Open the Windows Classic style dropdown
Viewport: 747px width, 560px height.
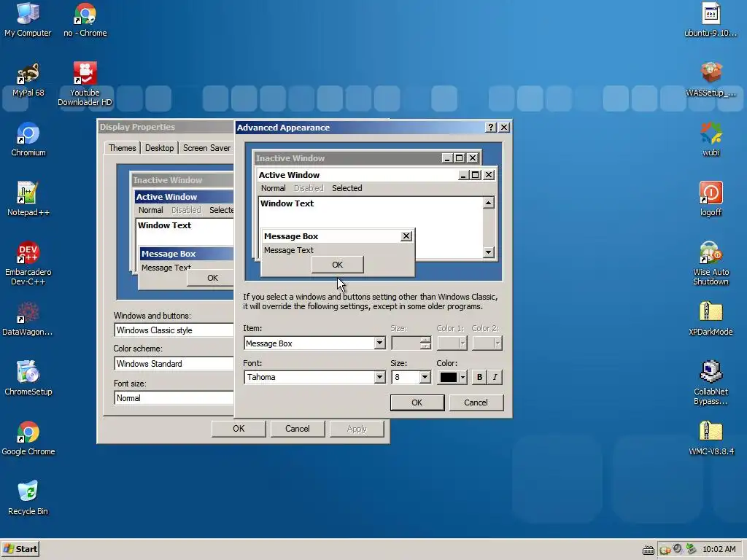point(174,330)
